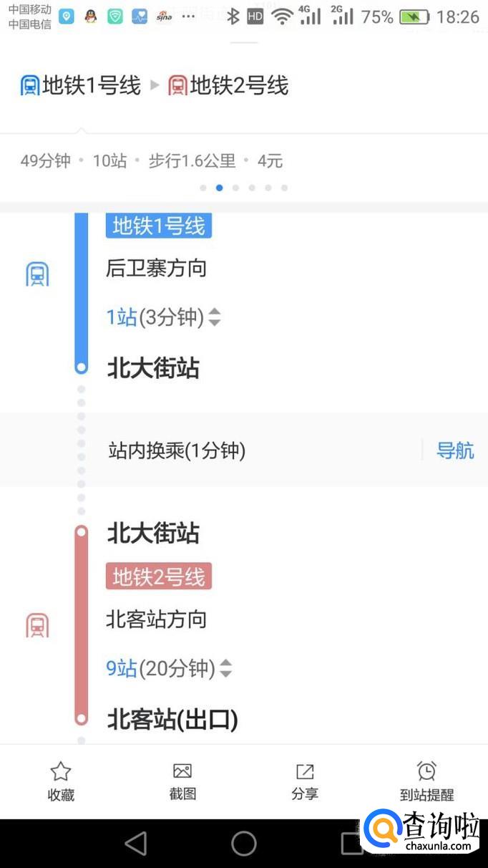Tap the blue subway icon beside 地铁1号线 segment
488x868 pixels.
coord(37,274)
